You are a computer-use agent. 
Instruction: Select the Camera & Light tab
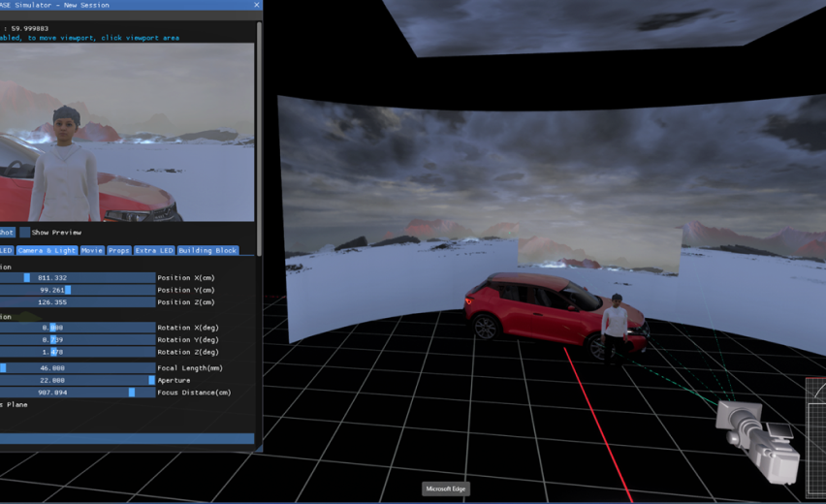pos(47,250)
